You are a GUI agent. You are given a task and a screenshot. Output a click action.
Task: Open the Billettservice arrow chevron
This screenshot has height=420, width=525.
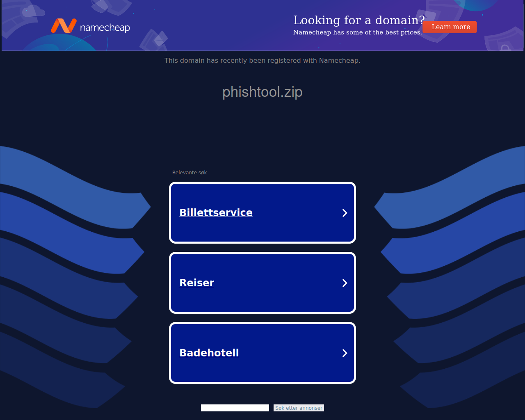click(345, 213)
